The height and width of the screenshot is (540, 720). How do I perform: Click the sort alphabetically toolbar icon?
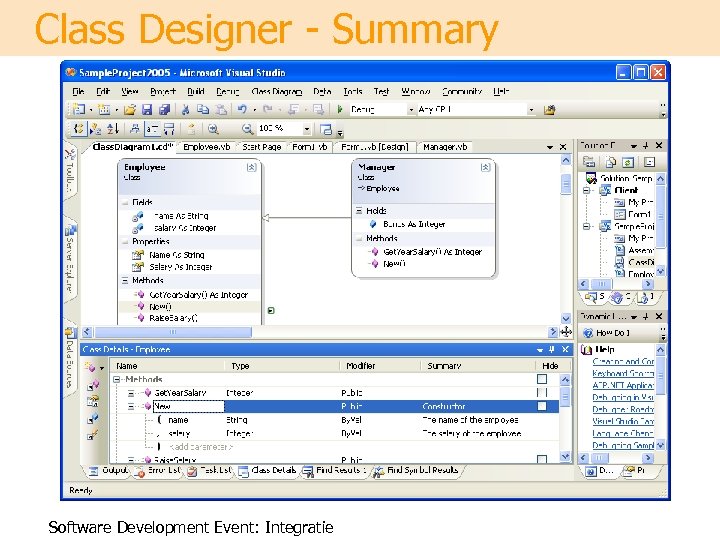point(112,129)
